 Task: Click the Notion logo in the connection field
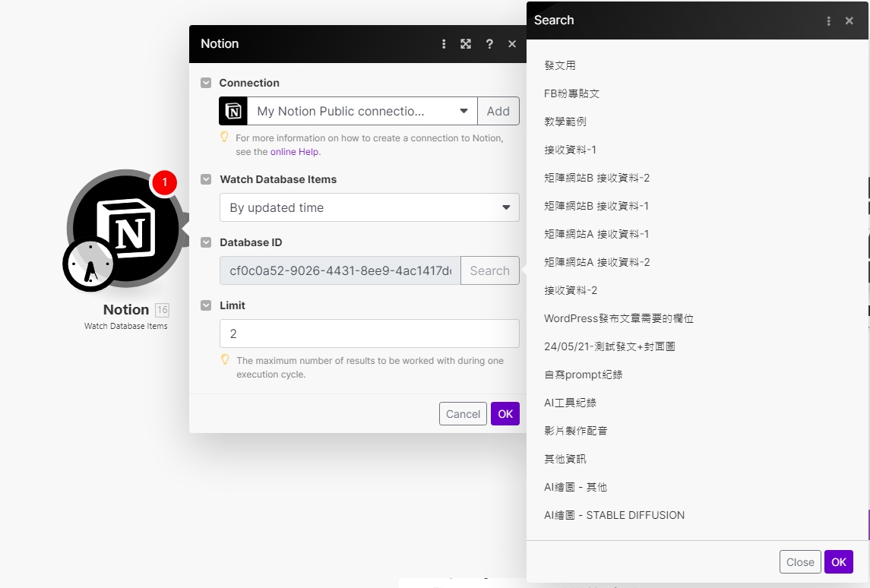point(233,111)
